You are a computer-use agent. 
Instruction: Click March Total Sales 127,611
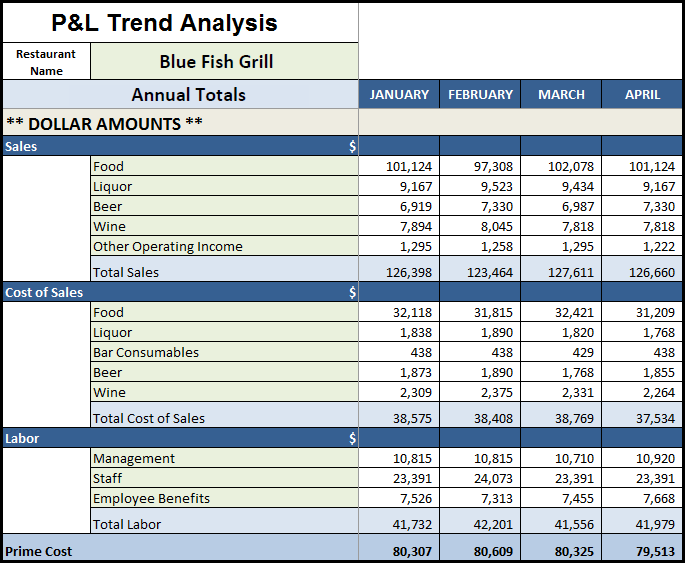561,269
